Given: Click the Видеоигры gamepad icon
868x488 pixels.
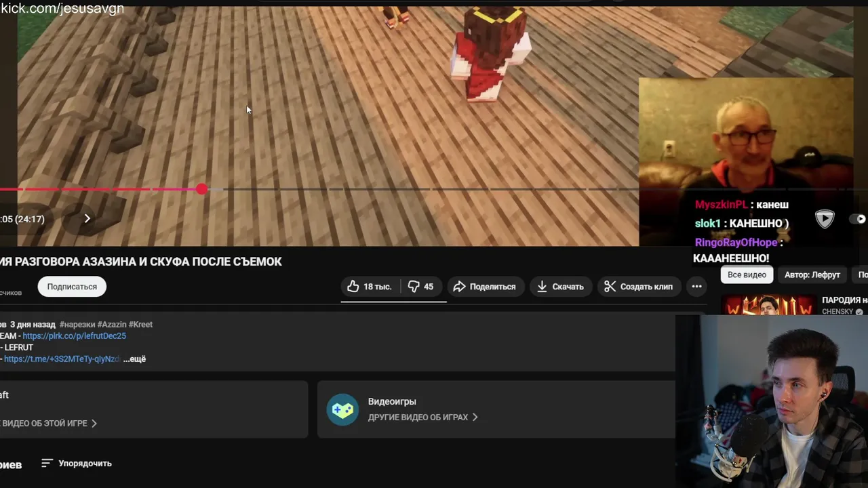Looking at the screenshot, I should tap(342, 409).
